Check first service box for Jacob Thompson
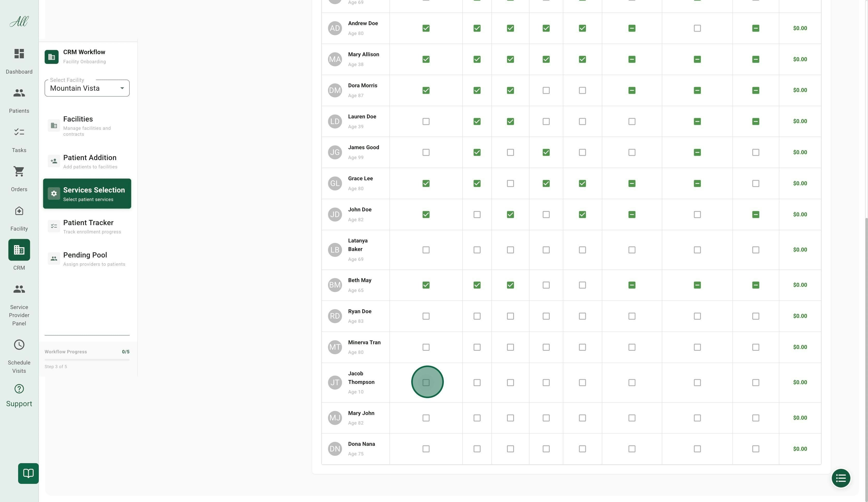Screen dimensions: 868x502 click(426, 382)
